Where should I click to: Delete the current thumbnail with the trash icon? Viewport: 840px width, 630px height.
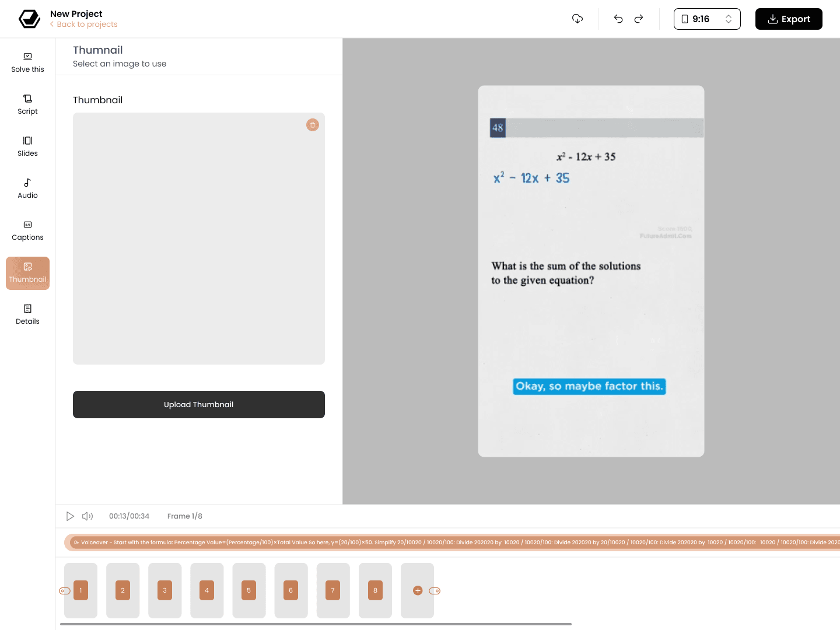pyautogui.click(x=313, y=125)
